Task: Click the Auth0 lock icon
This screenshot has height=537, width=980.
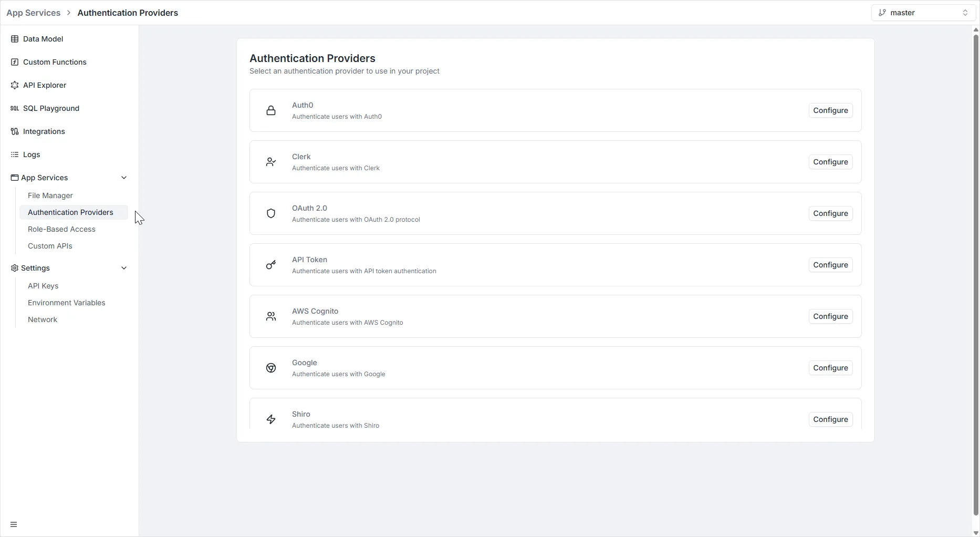Action: (271, 110)
